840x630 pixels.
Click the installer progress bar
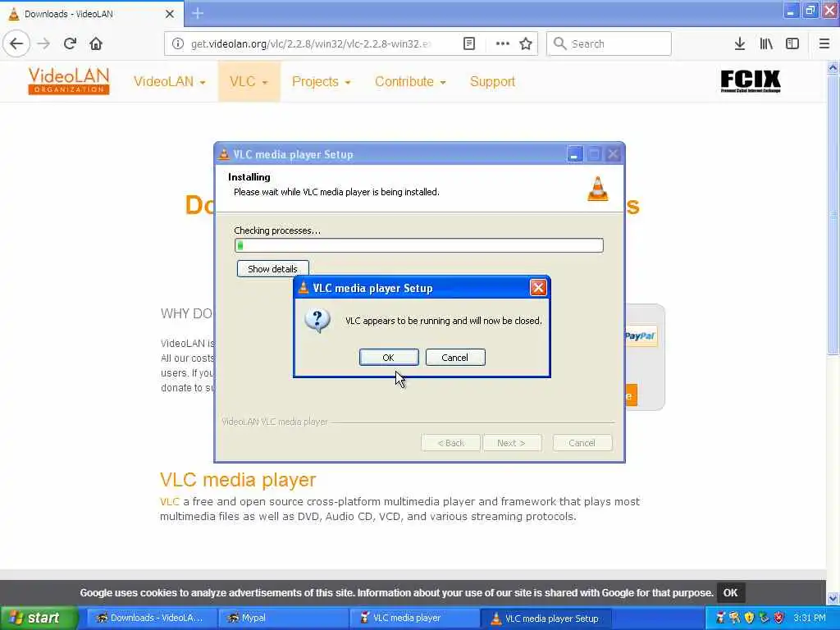pos(419,245)
